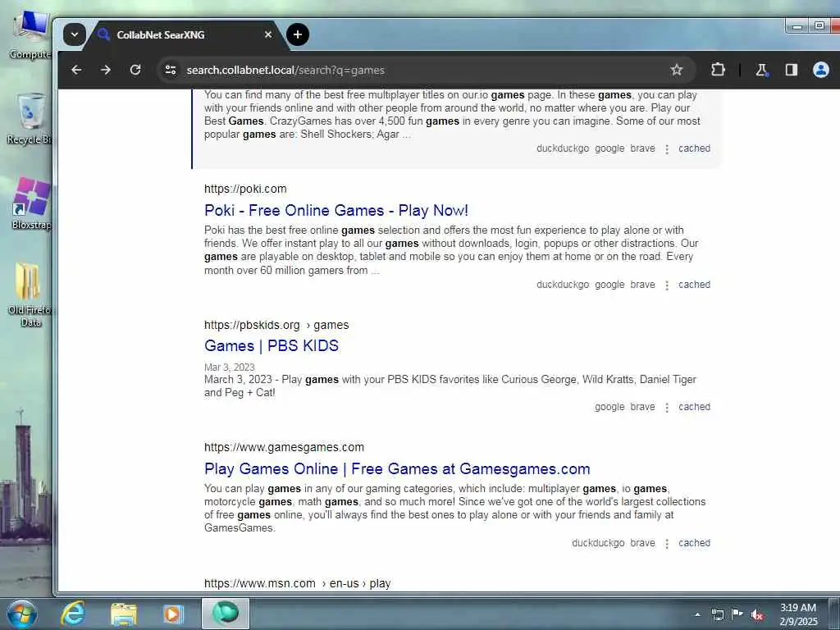Click the https://pbskids.org URL

click(x=252, y=325)
